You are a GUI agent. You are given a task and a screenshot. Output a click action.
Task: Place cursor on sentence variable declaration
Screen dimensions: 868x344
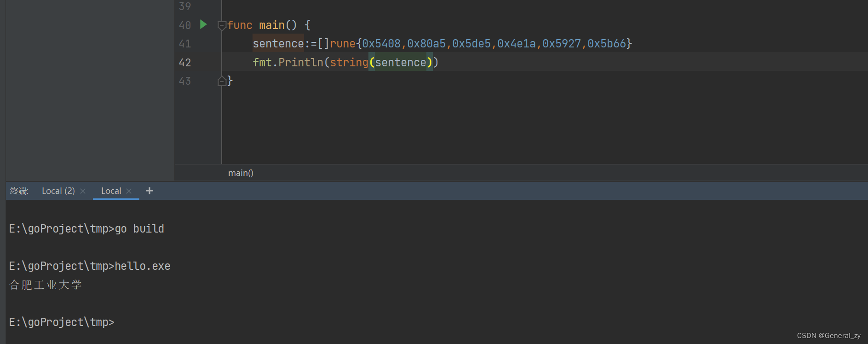pos(278,44)
